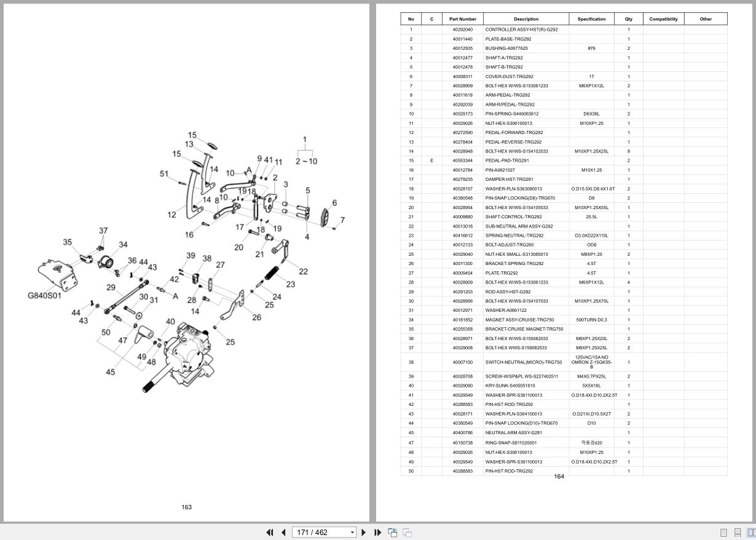Select part number 40012477
This screenshot has width=756, height=540.
(x=463, y=58)
